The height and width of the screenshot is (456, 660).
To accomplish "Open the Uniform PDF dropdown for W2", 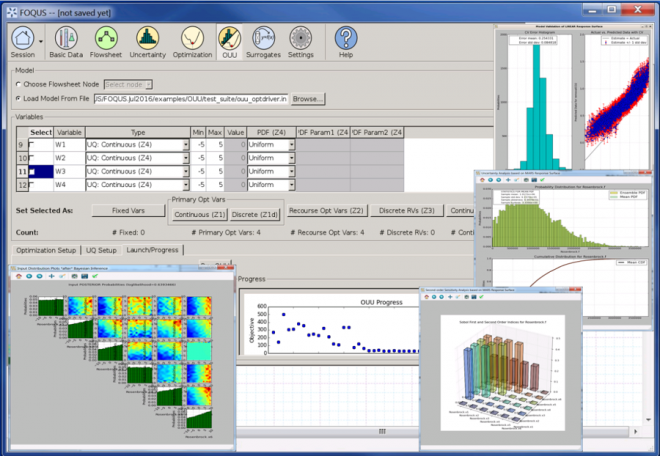I will click(x=292, y=158).
